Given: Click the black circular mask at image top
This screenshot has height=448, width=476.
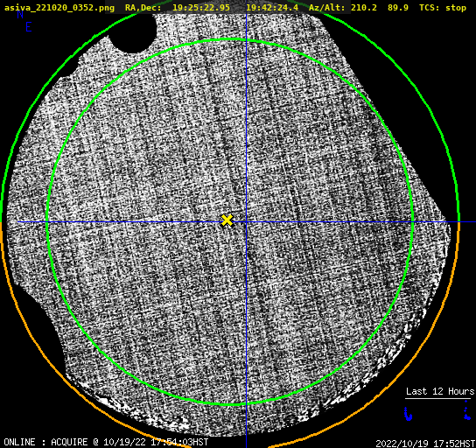Looking at the screenshot, I should click(132, 33).
